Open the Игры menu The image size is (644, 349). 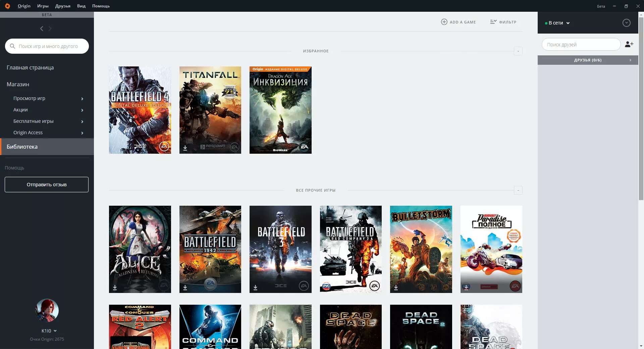(x=43, y=6)
